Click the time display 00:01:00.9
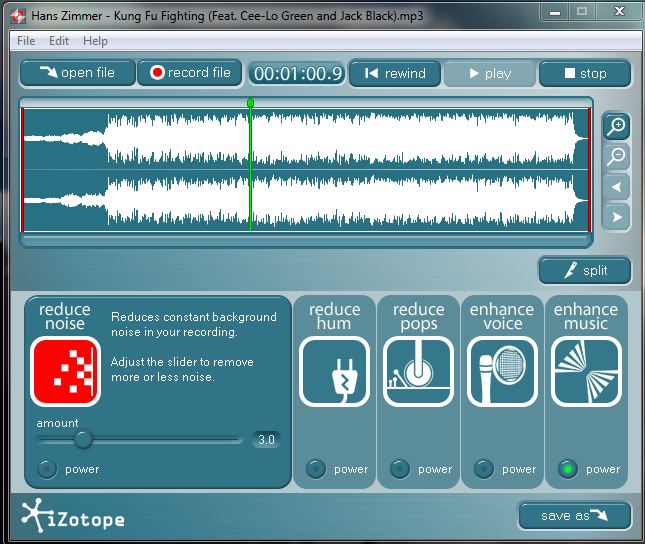Viewport: 645px width, 544px height. 297,74
